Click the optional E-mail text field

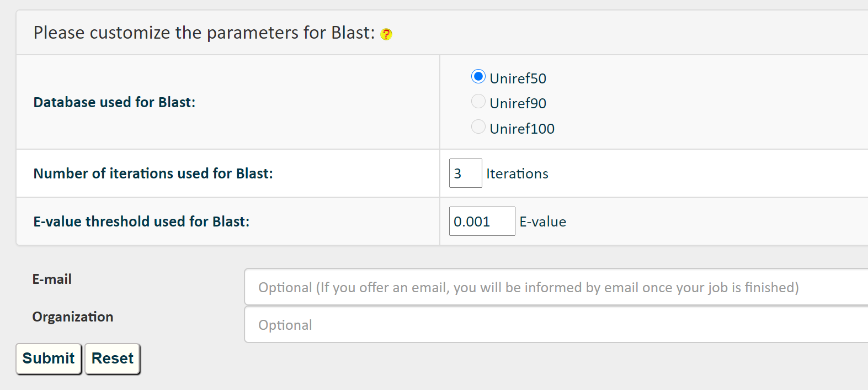click(555, 287)
